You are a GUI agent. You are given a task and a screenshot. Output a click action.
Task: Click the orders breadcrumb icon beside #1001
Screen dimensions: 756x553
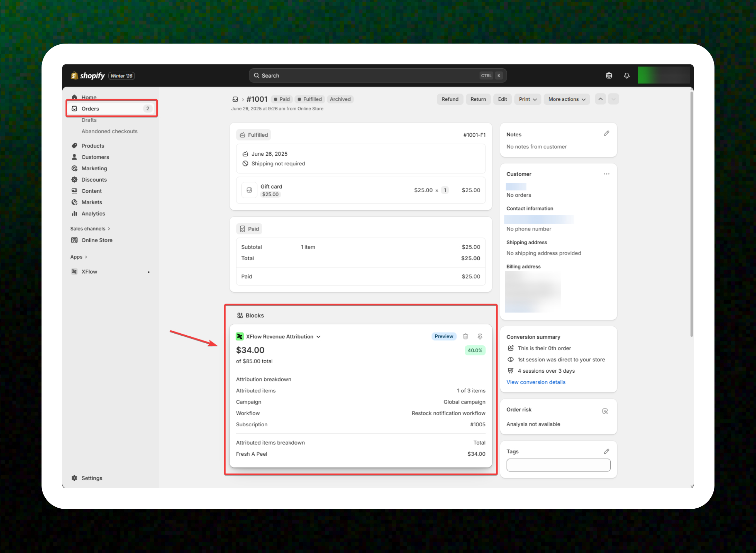235,99
